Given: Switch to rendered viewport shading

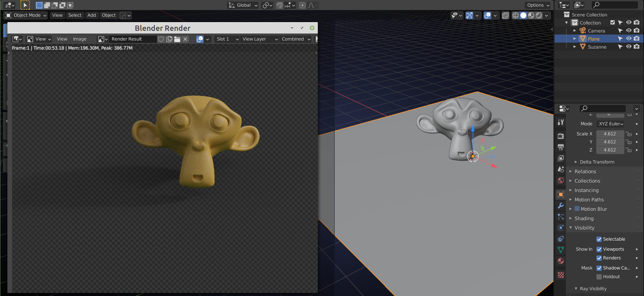Looking at the screenshot, I should 539,15.
